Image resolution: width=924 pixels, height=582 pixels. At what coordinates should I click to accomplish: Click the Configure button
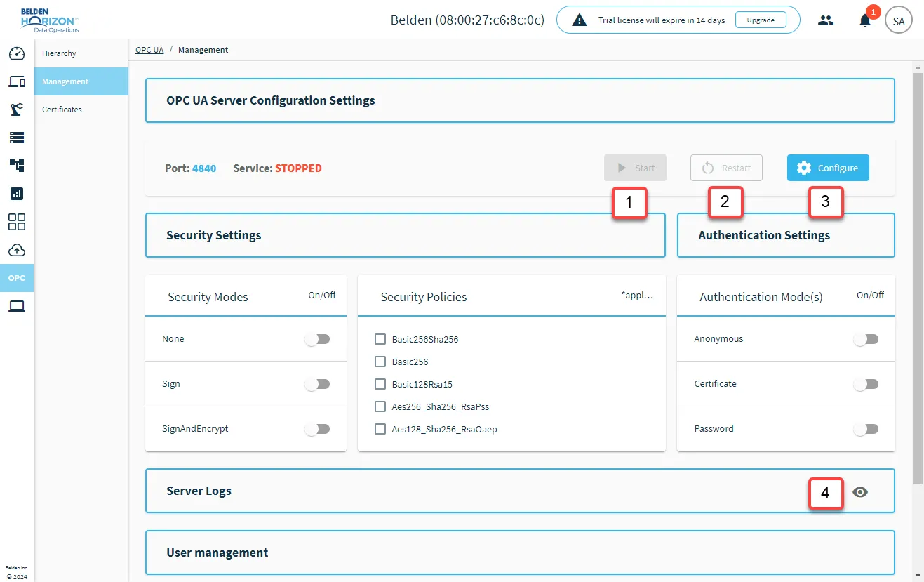(x=828, y=168)
